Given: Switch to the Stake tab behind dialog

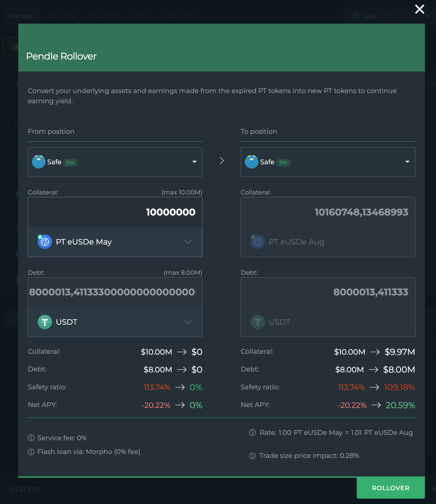Looking at the screenshot, I should coord(102,16).
